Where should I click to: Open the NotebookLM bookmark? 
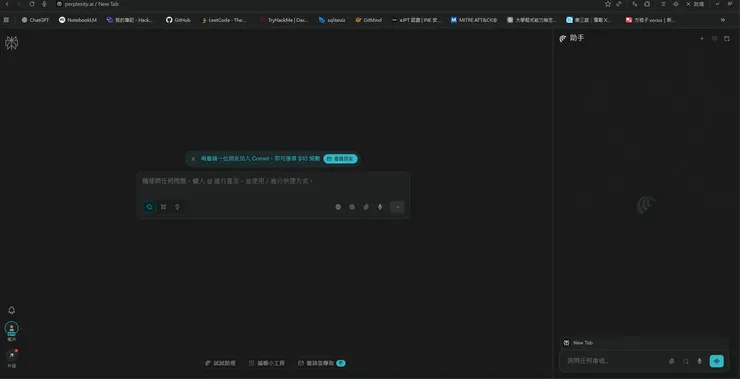click(x=77, y=20)
